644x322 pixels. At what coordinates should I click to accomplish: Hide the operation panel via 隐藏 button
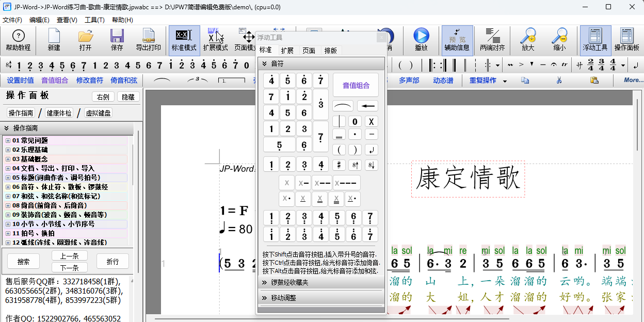(128, 96)
